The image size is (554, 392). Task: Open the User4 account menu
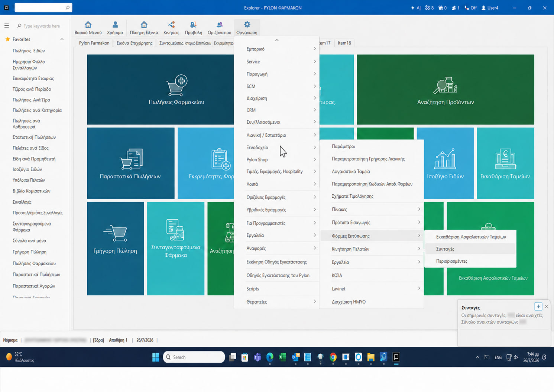(490, 8)
